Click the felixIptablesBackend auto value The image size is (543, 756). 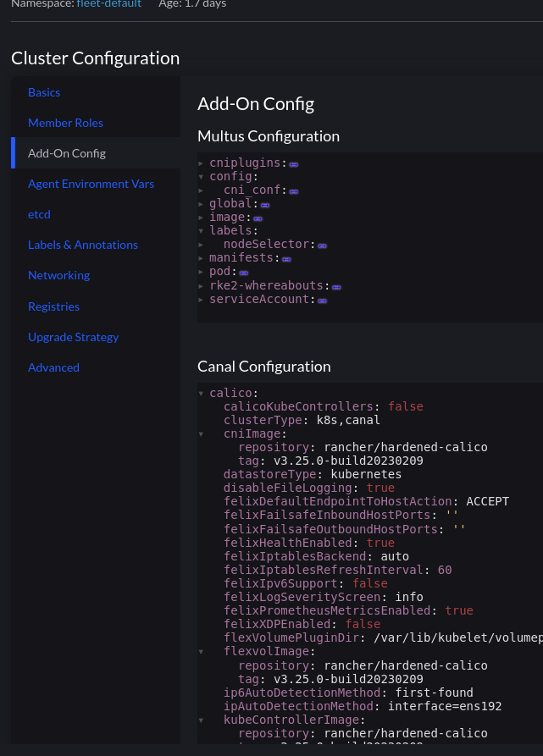pos(395,556)
